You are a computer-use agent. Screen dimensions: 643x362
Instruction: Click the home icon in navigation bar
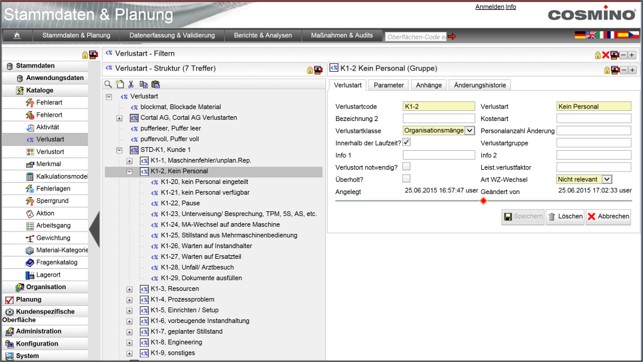(17, 36)
